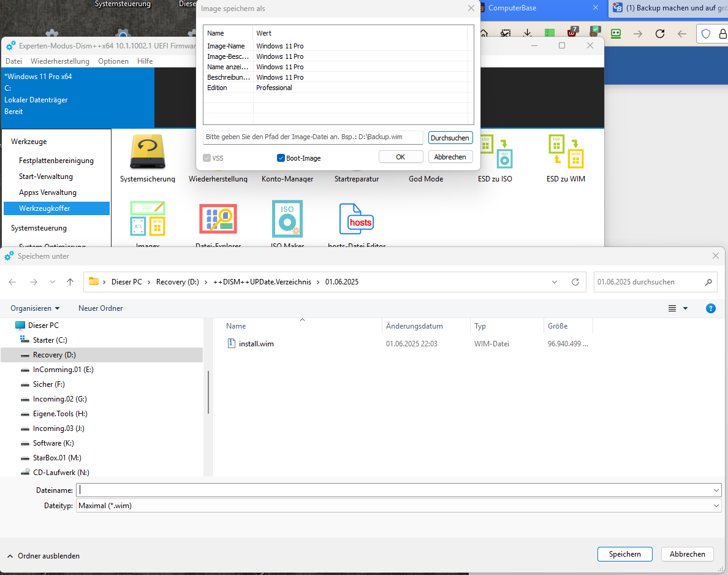Sort files by Änderungsdatum column

(x=415, y=326)
